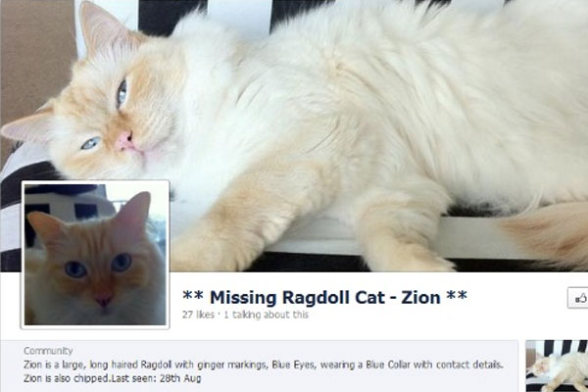This screenshot has height=392, width=588.
Task: Click the cat's pink nose in the profile picture
Action: (x=103, y=300)
